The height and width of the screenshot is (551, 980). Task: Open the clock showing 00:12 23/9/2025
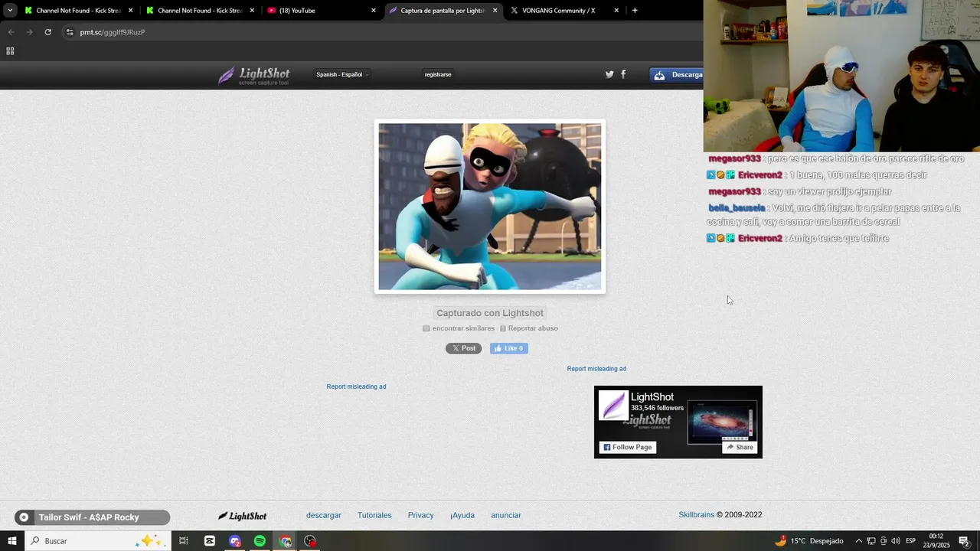936,541
